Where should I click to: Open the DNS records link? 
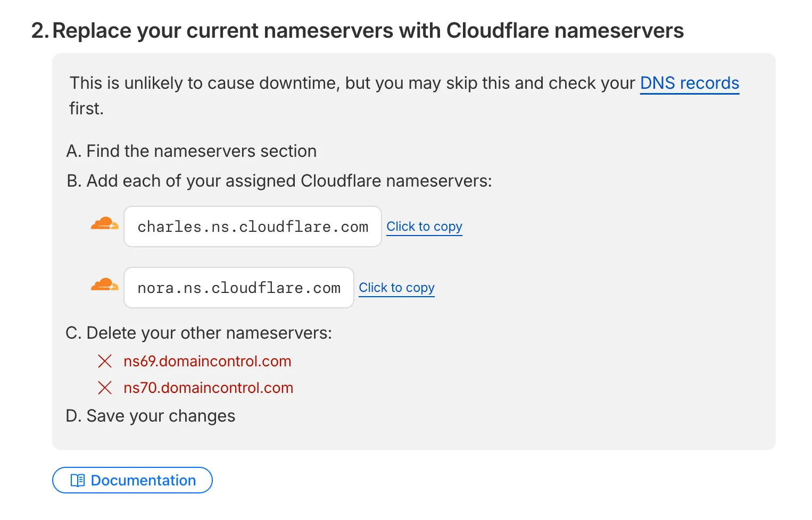689,83
